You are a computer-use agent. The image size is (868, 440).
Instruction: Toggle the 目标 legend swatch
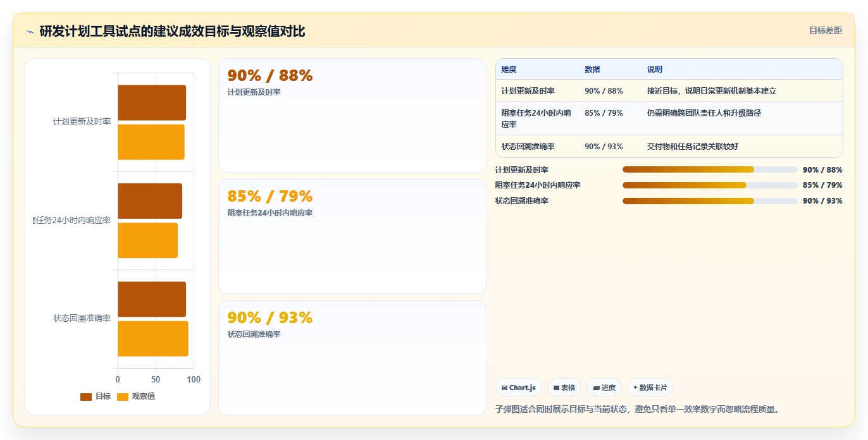[x=86, y=396]
